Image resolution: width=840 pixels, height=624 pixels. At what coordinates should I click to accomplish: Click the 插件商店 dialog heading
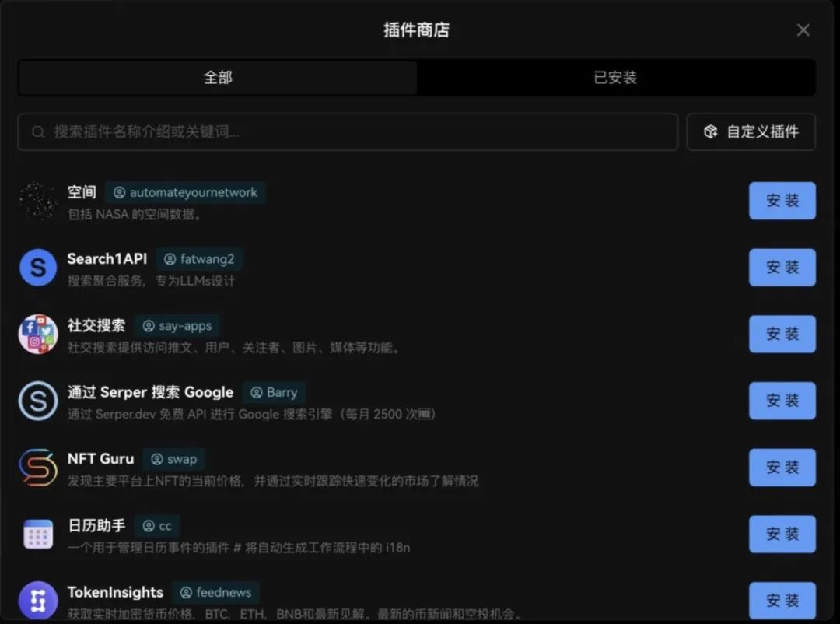click(416, 30)
